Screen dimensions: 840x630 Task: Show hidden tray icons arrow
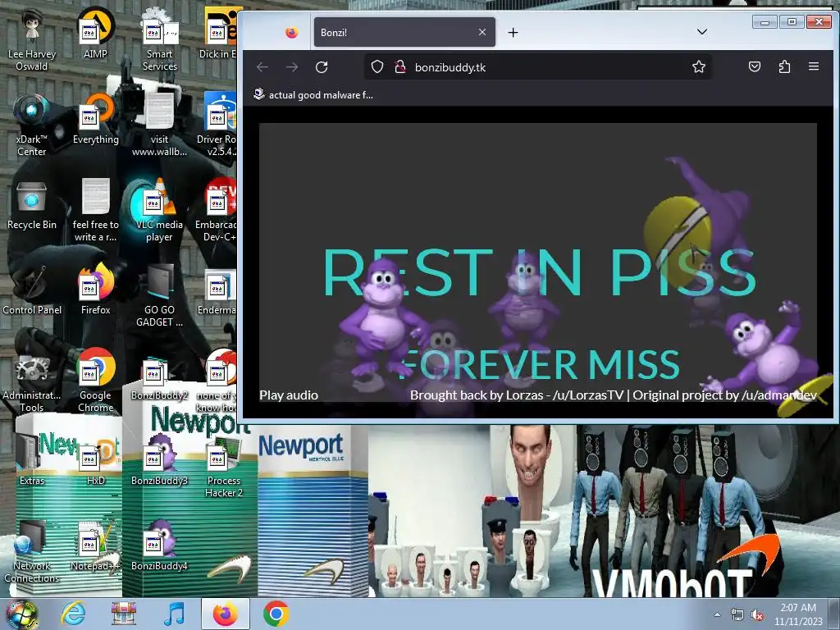tap(717, 614)
